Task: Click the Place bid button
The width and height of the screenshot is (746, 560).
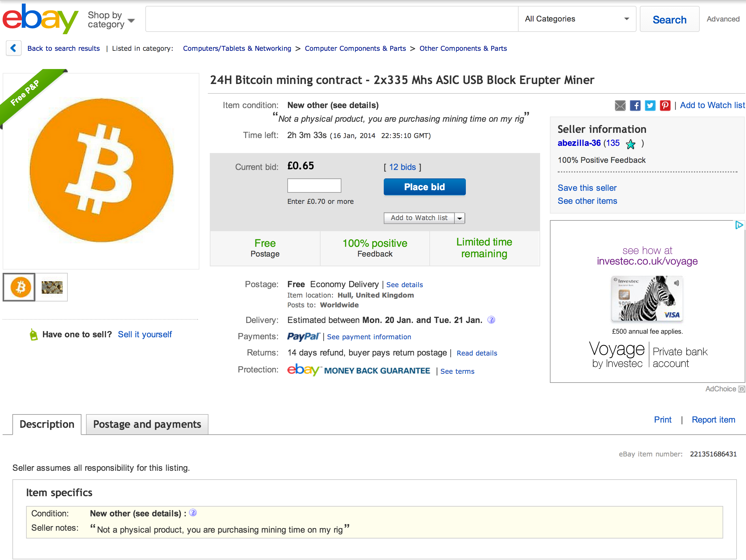Action: (x=424, y=187)
